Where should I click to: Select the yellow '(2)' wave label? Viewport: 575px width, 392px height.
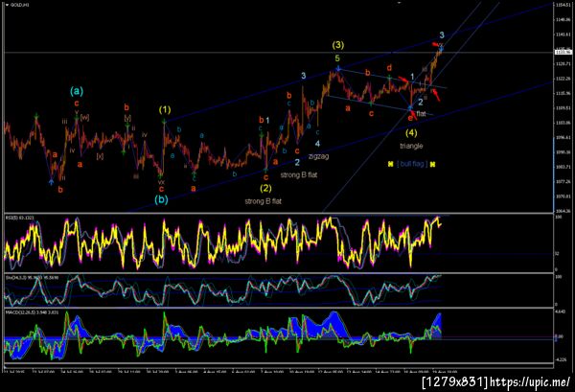[x=265, y=189]
